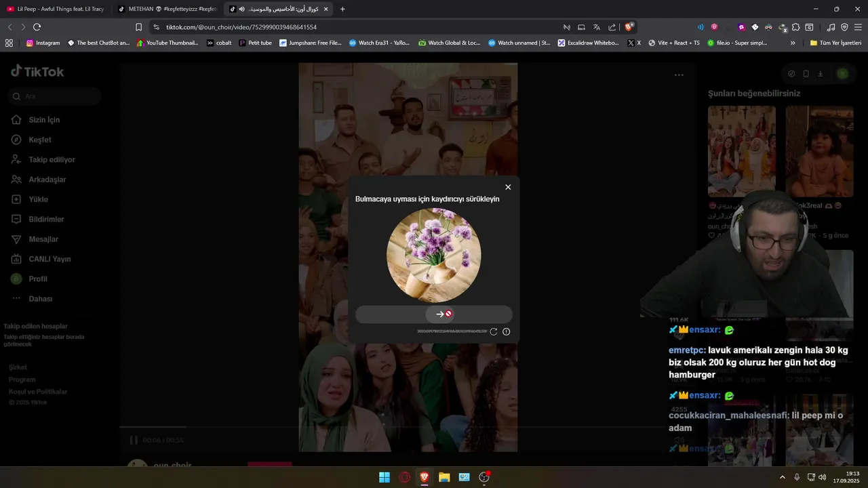
Task: Open the taskbar clock and date
Action: [848, 477]
